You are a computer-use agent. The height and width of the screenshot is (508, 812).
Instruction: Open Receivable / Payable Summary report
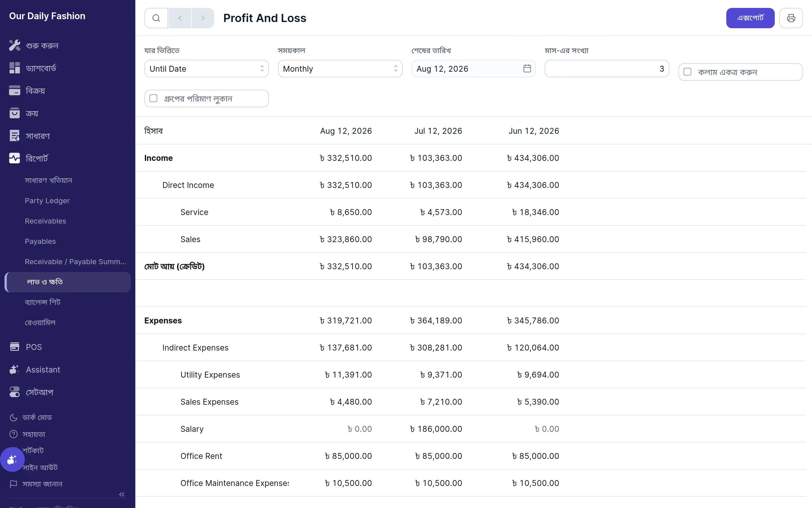click(x=76, y=262)
